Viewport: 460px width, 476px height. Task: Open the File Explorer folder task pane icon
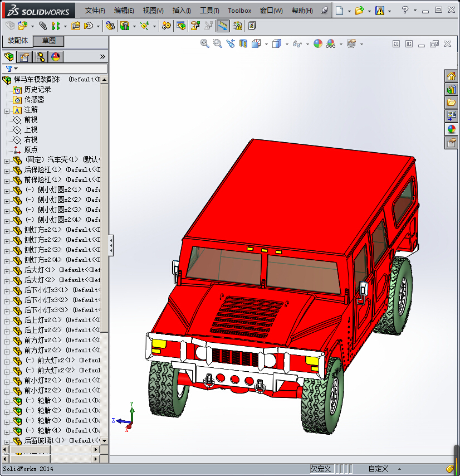(451, 103)
